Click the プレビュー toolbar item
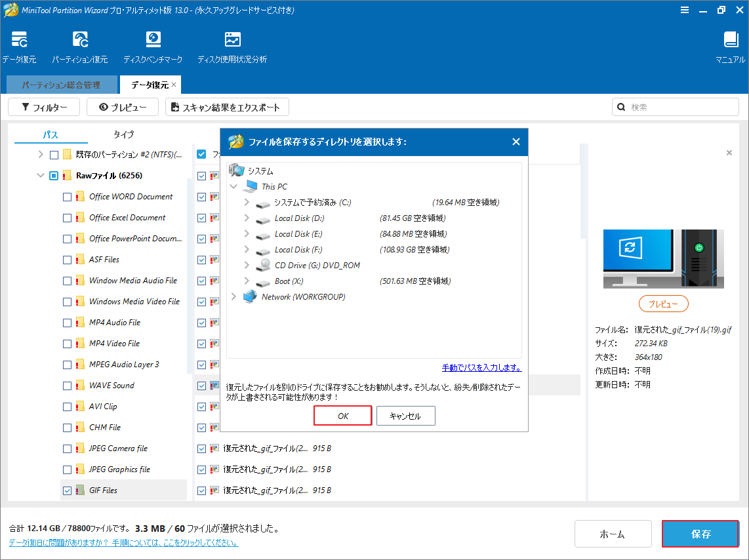Viewport: 749px width, 560px height. click(122, 107)
